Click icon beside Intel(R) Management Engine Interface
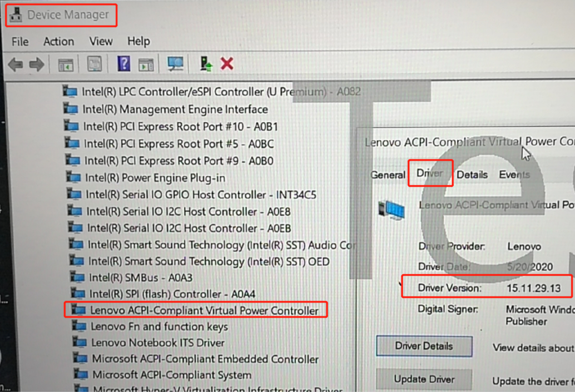This screenshot has width=575, height=392. pos(71,109)
